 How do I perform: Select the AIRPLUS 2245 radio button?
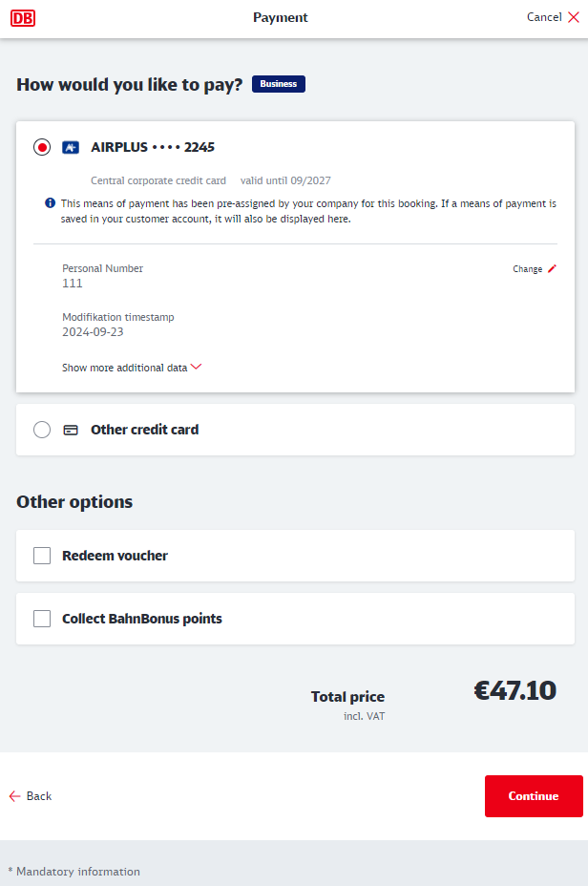(42, 147)
